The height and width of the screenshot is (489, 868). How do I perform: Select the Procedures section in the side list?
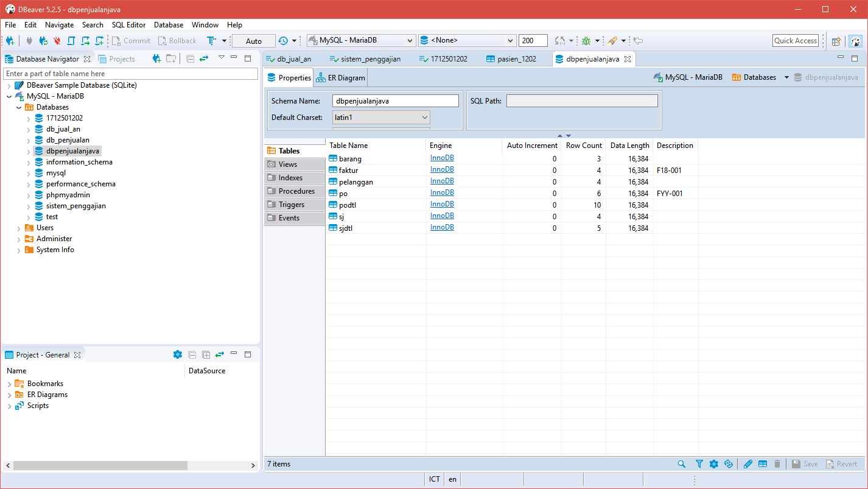[x=295, y=191]
